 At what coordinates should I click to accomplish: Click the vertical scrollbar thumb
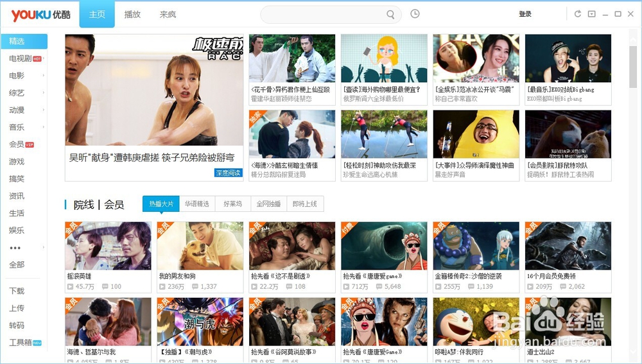point(632,66)
